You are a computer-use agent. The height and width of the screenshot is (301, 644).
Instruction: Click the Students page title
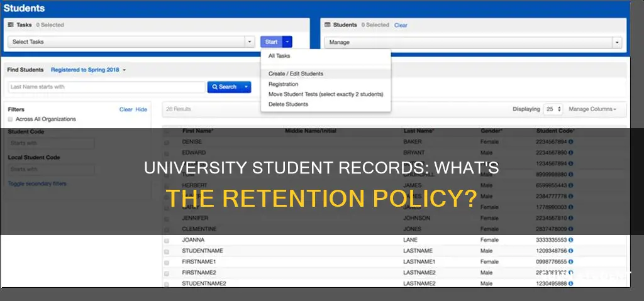[25, 8]
